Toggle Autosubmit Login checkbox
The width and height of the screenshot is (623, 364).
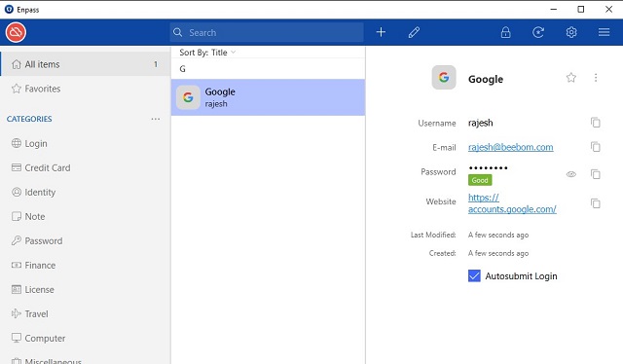pyautogui.click(x=474, y=275)
